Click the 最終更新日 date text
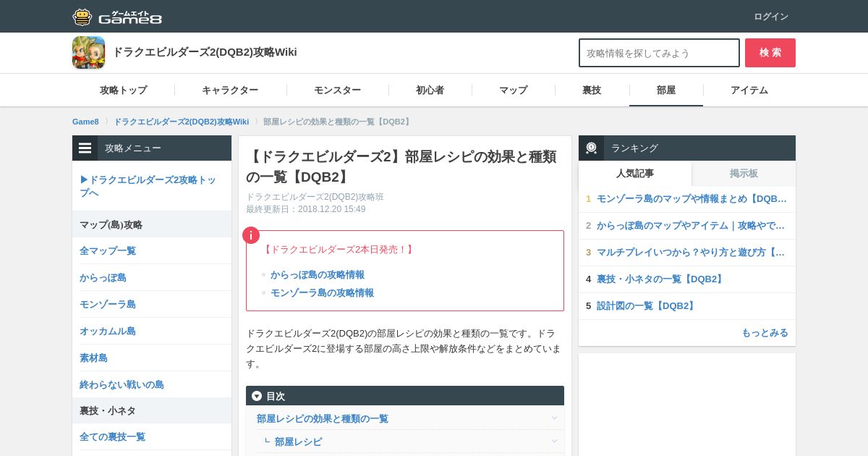868x456 pixels. [306, 209]
